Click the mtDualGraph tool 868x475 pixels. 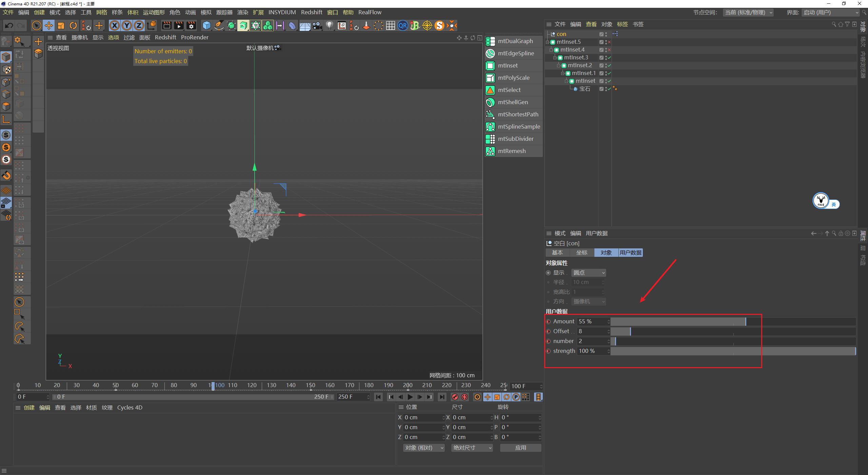click(513, 41)
